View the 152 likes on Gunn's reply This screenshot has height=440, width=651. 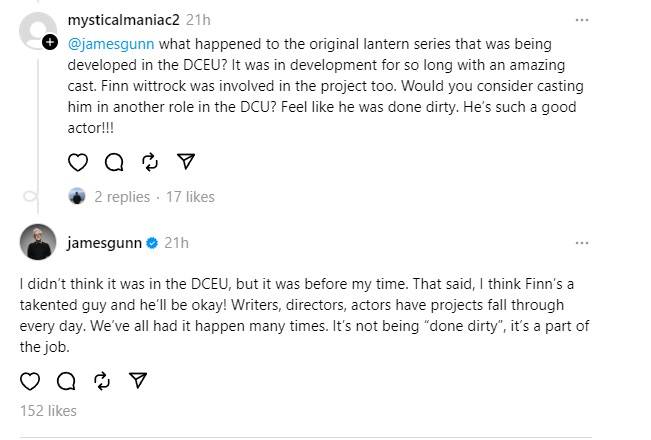(x=48, y=410)
